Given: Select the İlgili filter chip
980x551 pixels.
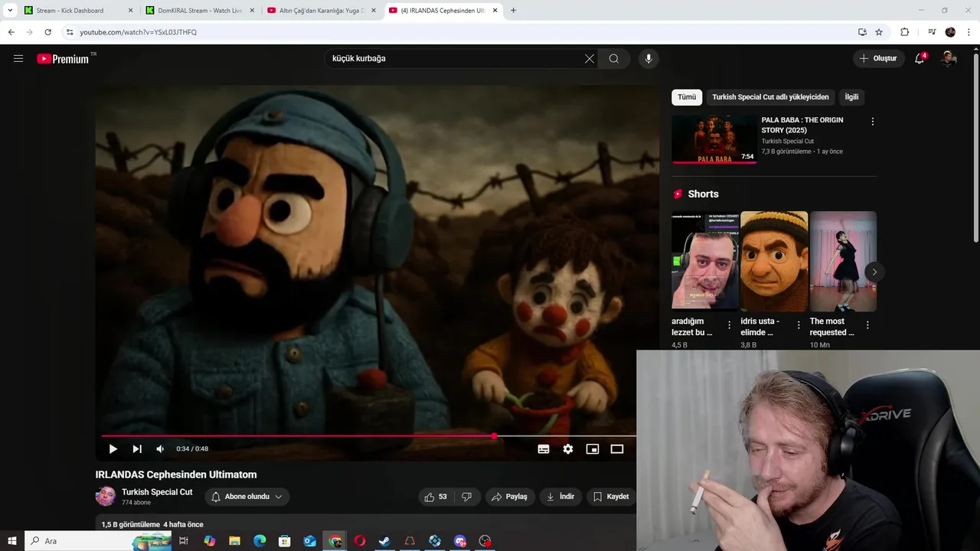Looking at the screenshot, I should point(851,97).
